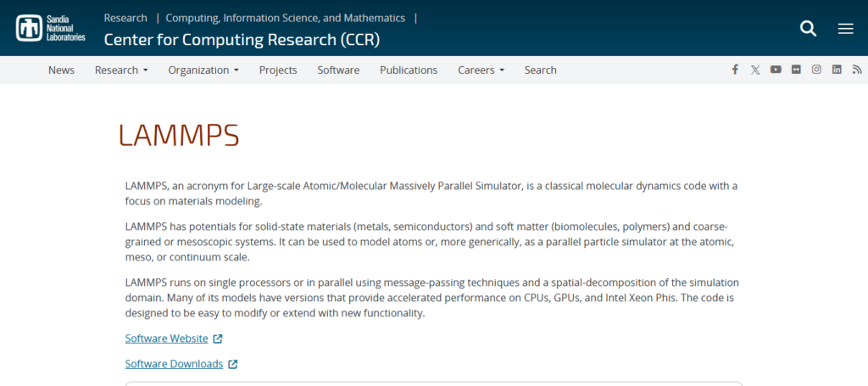Open the Software nav item

[338, 70]
